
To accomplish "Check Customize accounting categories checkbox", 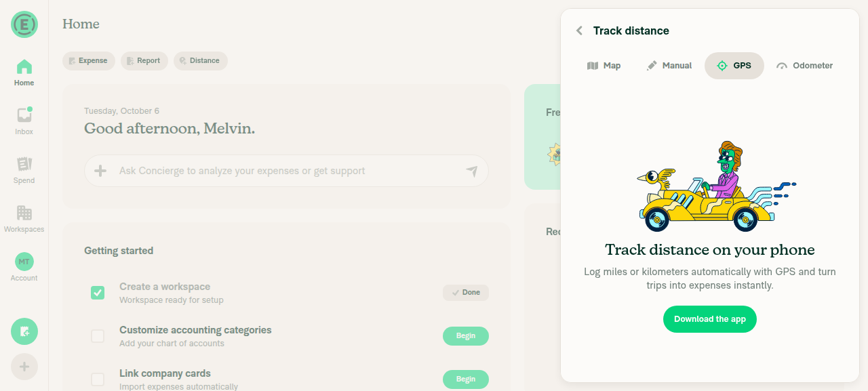I will pos(98,336).
